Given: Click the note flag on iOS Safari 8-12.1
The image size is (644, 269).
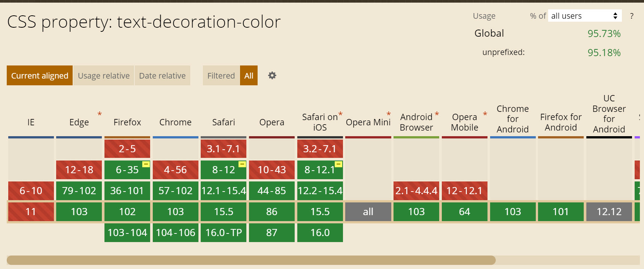Looking at the screenshot, I should click(338, 164).
